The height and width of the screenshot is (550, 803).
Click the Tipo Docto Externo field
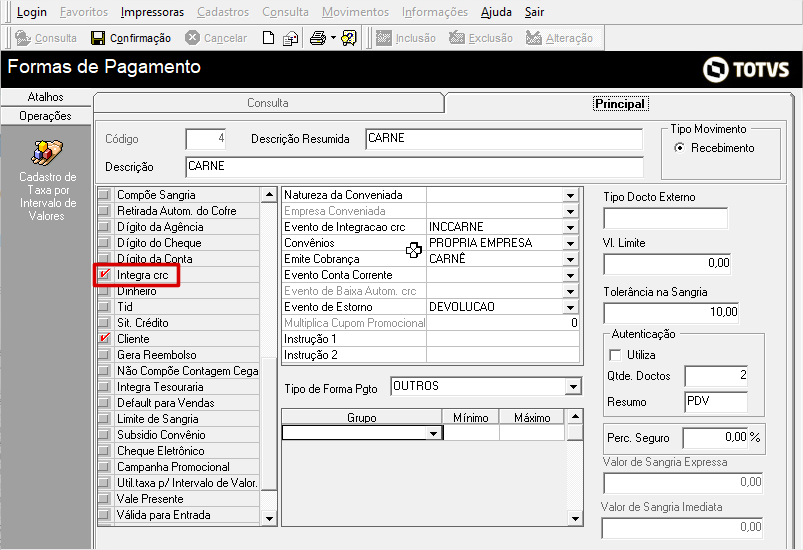(665, 218)
